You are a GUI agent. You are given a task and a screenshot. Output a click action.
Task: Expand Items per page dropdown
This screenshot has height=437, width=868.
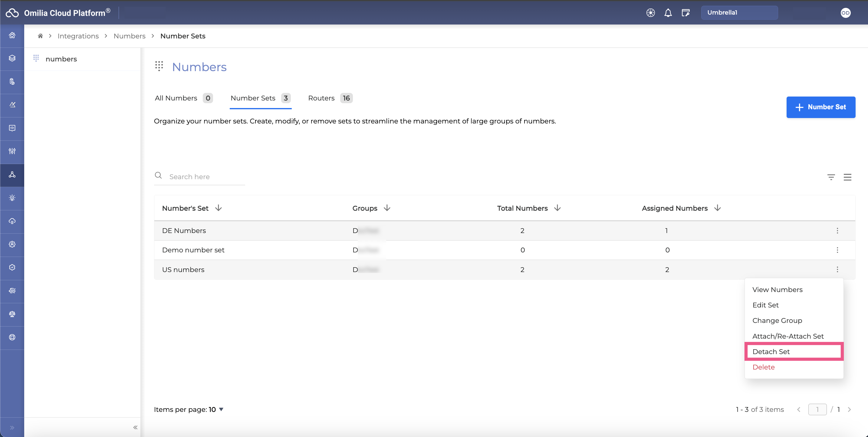pyautogui.click(x=221, y=410)
